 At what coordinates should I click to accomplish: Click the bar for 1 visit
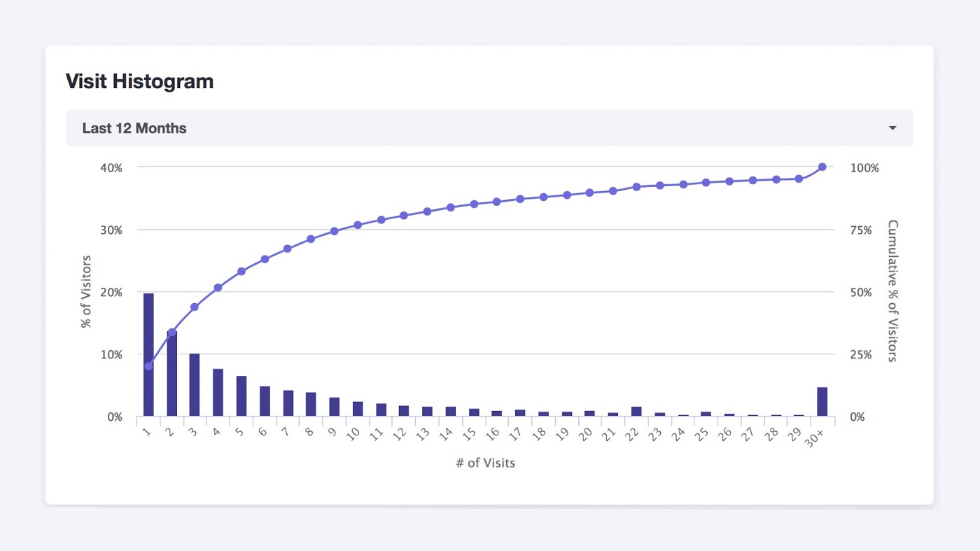(x=148, y=354)
